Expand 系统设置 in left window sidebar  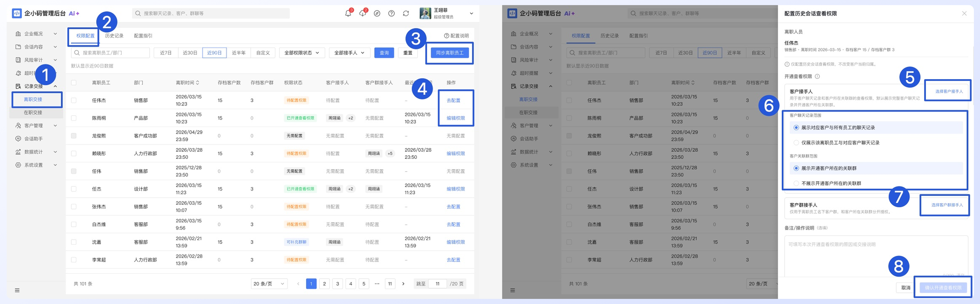click(36, 165)
